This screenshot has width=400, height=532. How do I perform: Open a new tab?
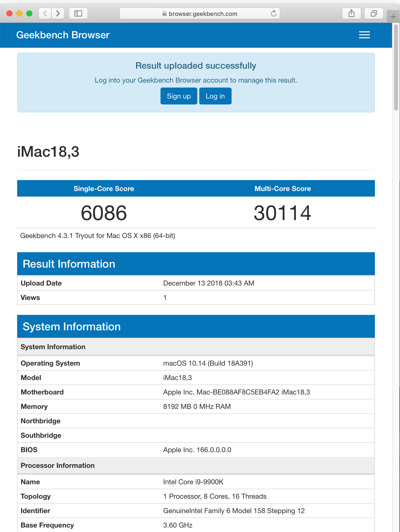[x=393, y=17]
